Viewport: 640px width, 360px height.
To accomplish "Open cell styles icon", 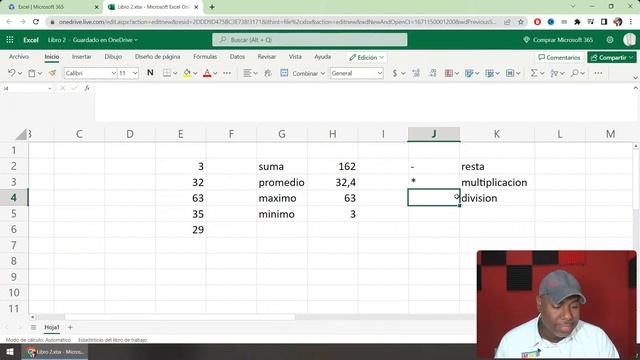I will point(469,73).
